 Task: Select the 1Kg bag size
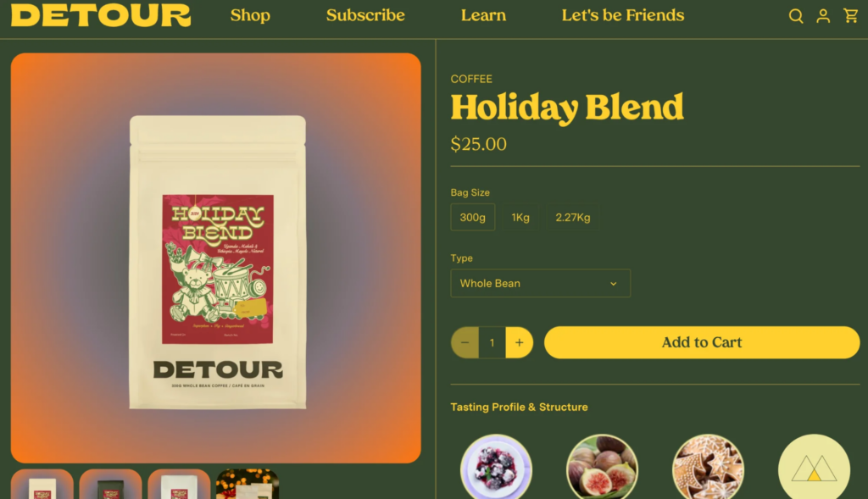pos(520,218)
